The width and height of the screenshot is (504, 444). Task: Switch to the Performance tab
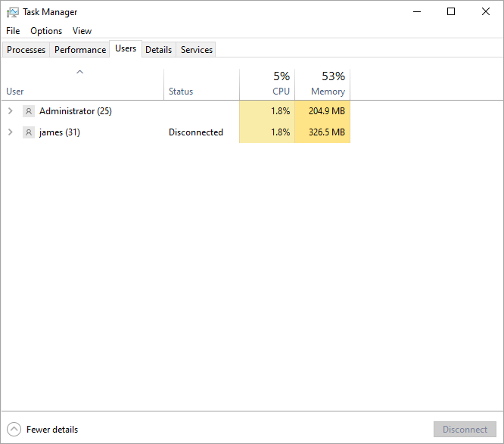tap(80, 50)
